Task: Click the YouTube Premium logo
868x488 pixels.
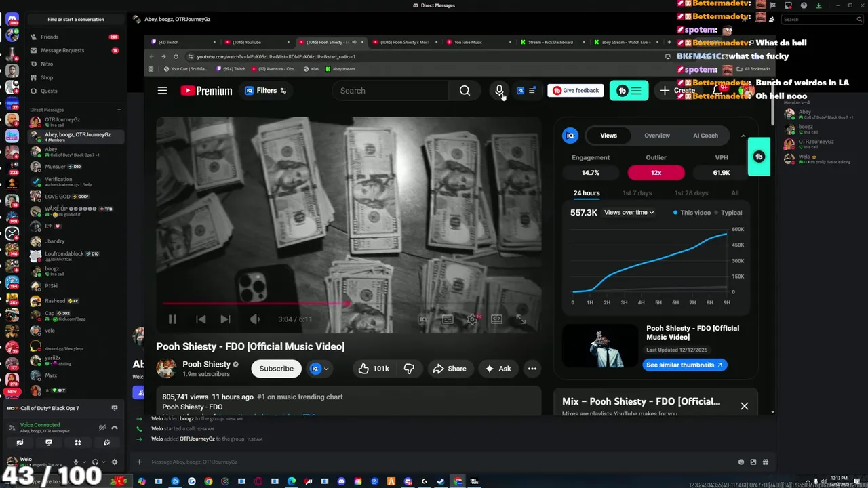Action: 206,91
